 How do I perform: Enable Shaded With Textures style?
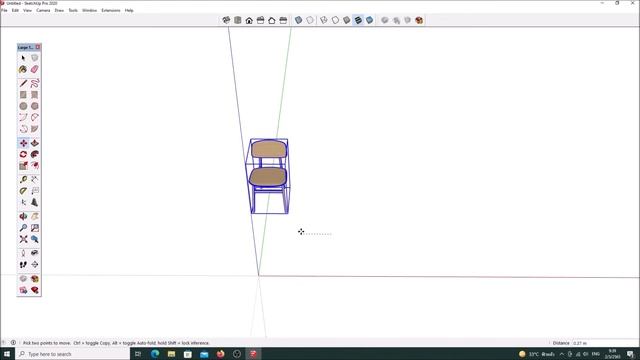[358, 20]
